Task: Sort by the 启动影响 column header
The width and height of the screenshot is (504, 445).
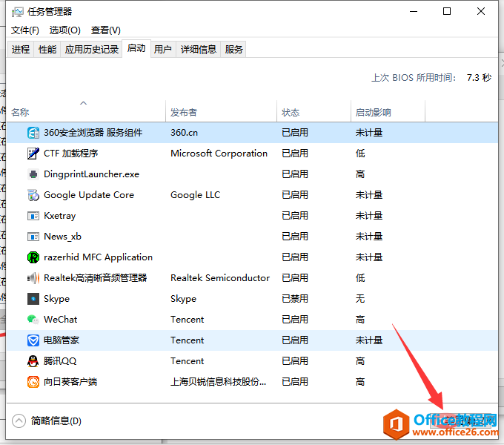Action: (x=388, y=112)
